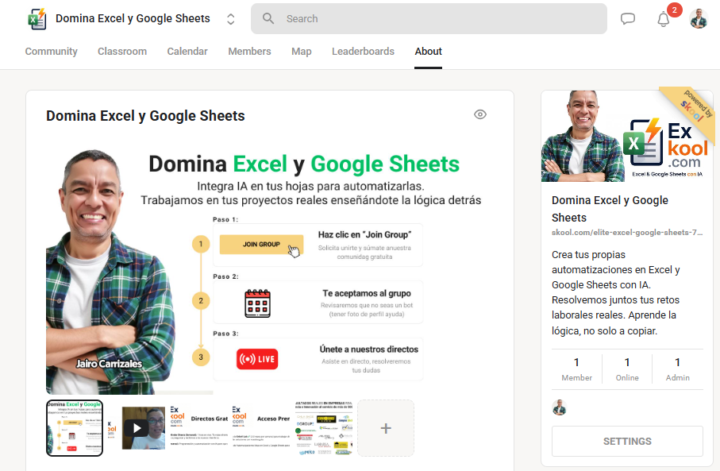Click the 1 Member count
The image size is (720, 471).
coord(577,370)
